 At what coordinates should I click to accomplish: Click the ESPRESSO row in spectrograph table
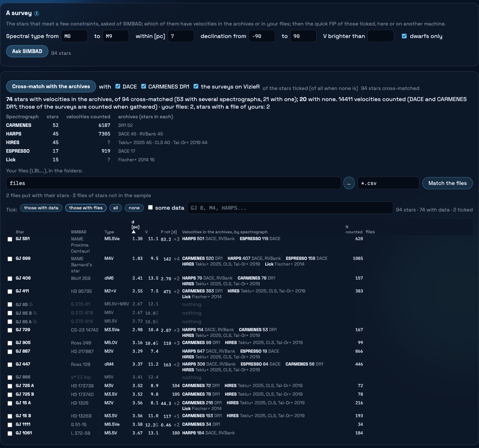click(107, 151)
